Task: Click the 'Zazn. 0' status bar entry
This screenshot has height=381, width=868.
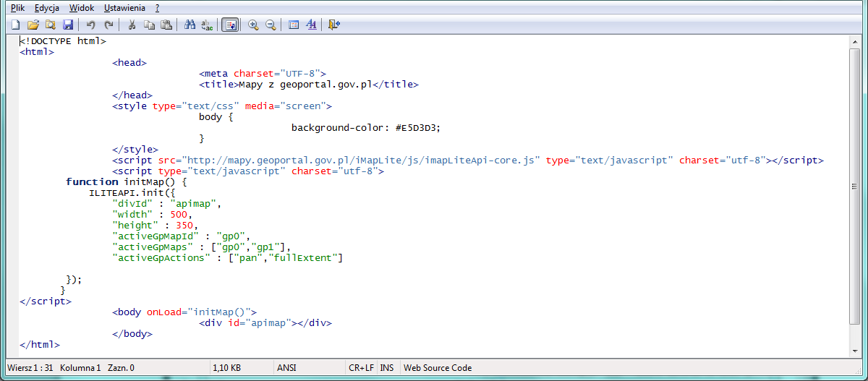Action: pyautogui.click(x=121, y=368)
